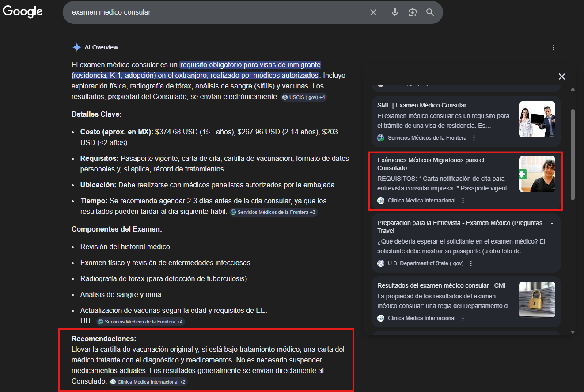Run the search with the magnifier icon

[x=430, y=12]
